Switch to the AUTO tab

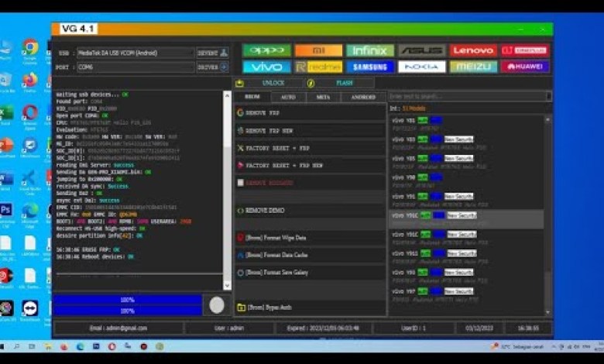pyautogui.click(x=288, y=98)
